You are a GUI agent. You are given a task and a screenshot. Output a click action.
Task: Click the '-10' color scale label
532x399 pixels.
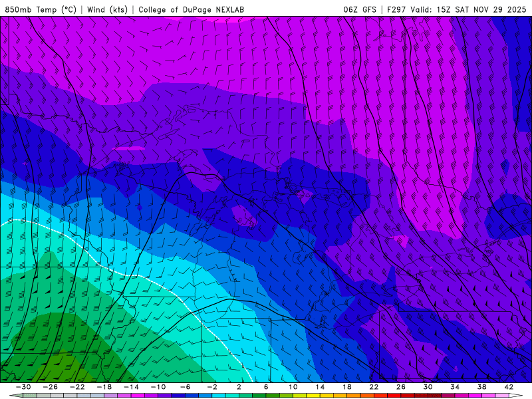coord(158,387)
